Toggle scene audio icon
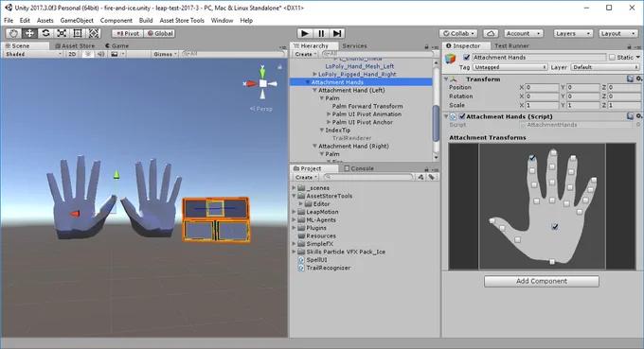644x349 pixels. [x=100, y=54]
